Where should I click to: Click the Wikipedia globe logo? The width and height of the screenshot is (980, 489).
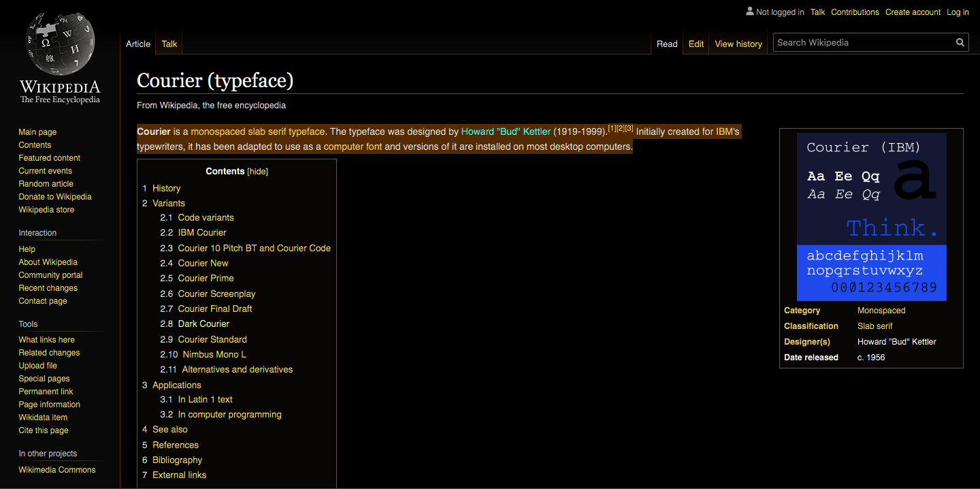(x=60, y=42)
